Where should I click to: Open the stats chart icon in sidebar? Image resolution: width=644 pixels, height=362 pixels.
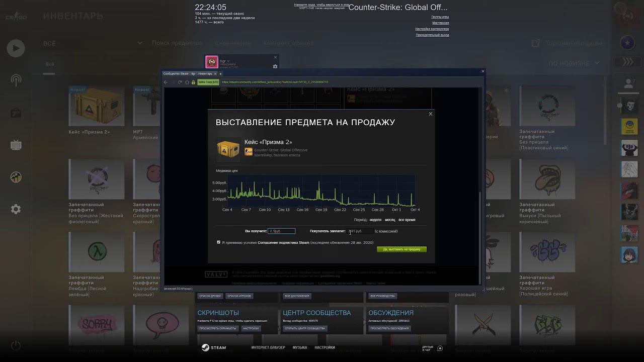(16, 177)
